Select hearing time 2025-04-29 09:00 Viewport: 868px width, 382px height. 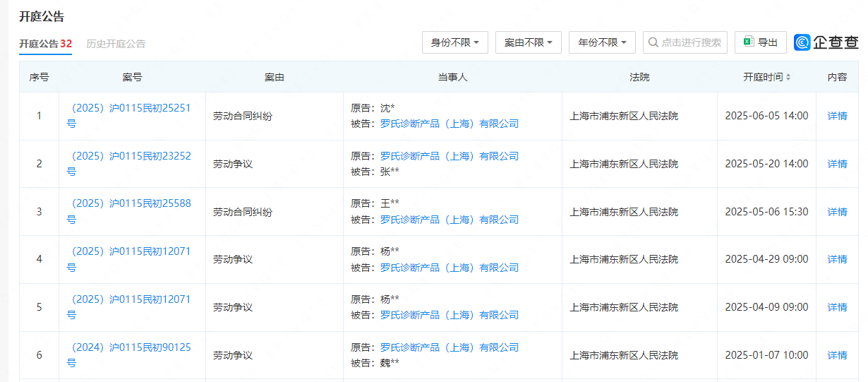pyautogui.click(x=766, y=259)
